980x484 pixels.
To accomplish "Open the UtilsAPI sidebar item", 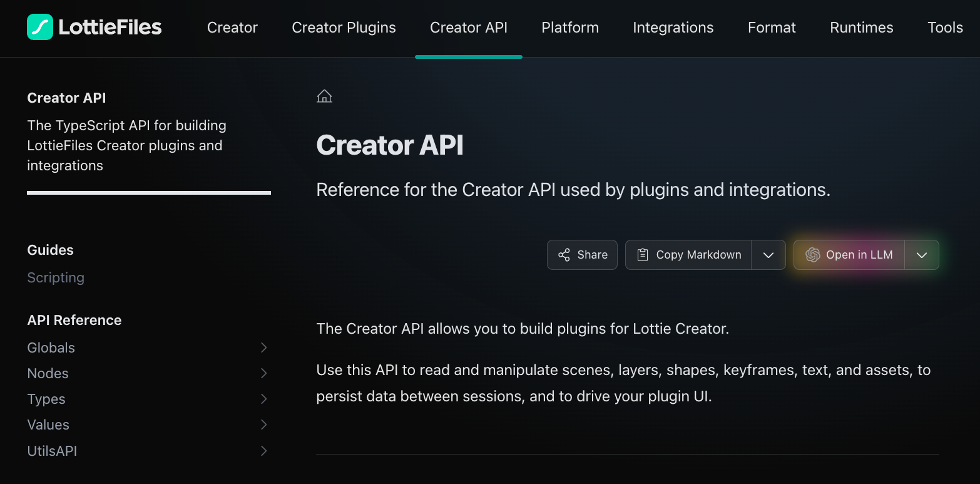I will 52,451.
